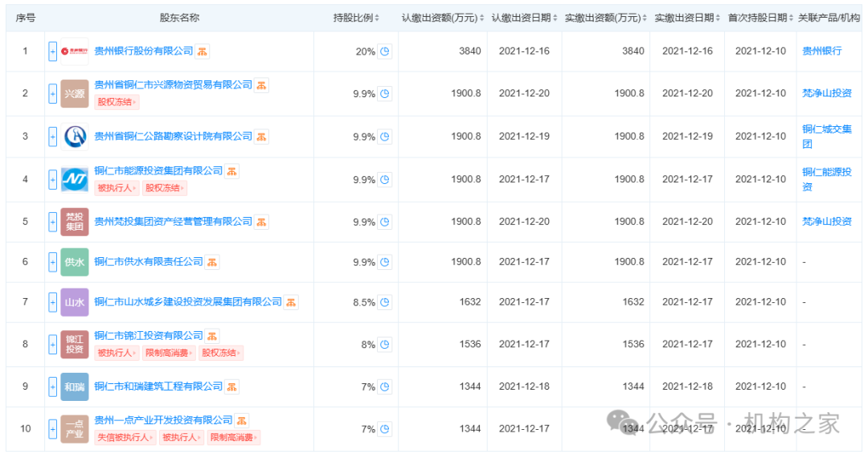Expand row 3 with the plus button
The image size is (868, 458).
click(x=52, y=137)
